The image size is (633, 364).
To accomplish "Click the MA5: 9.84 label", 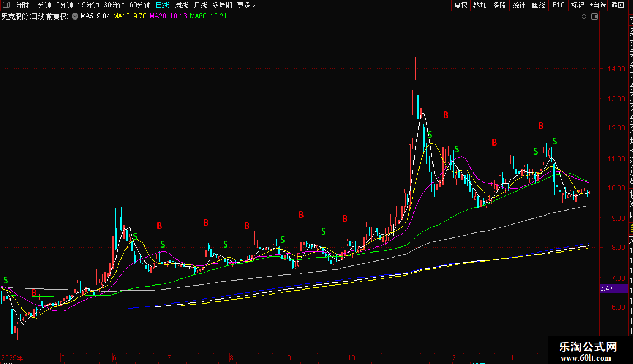I will coord(95,16).
